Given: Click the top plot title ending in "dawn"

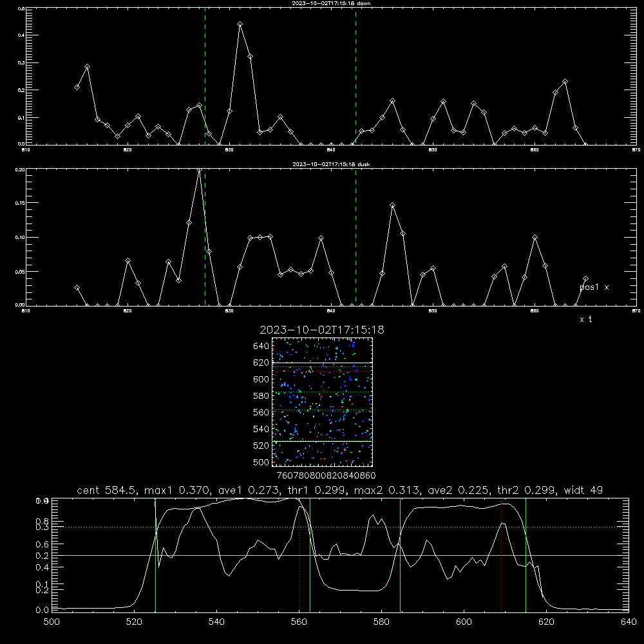Looking at the screenshot, I should point(331,3).
